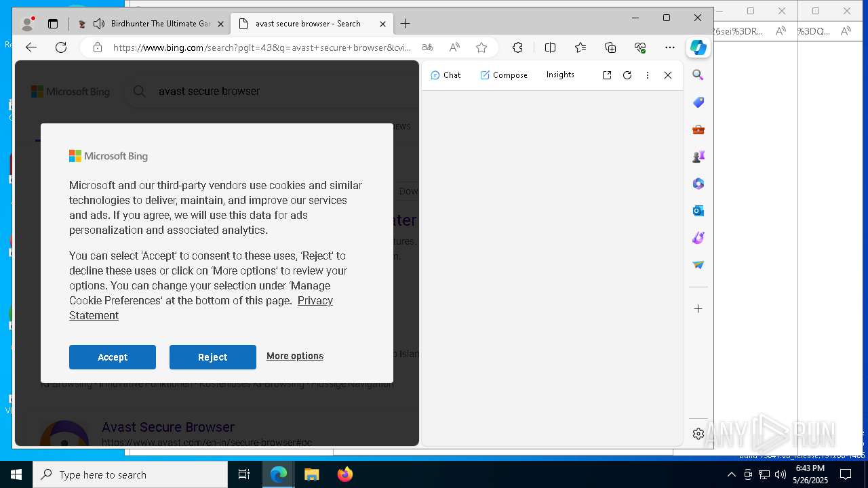Close the Copilot side pane
868x488 pixels.
click(668, 75)
